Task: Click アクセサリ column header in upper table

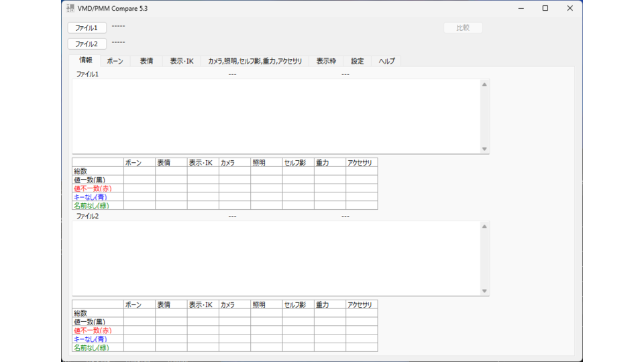Action: click(x=362, y=162)
